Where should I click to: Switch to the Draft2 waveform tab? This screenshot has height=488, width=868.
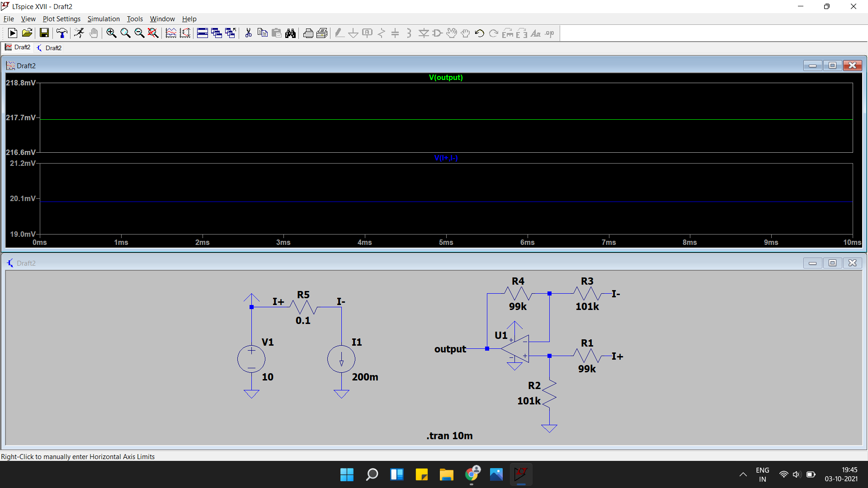click(x=18, y=47)
